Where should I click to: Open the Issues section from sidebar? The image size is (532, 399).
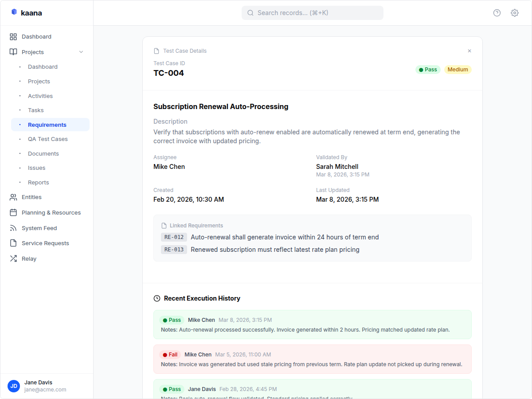(36, 168)
